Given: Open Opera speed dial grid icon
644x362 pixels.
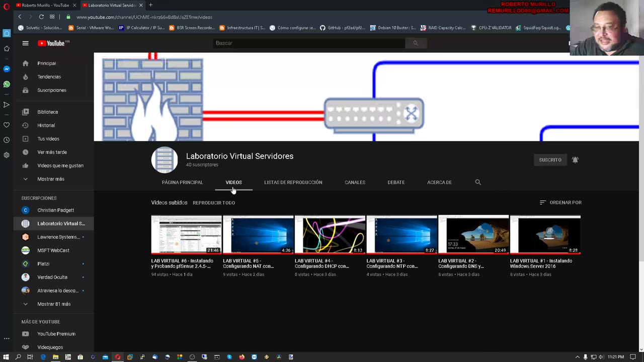Looking at the screenshot, I should tap(52, 17).
